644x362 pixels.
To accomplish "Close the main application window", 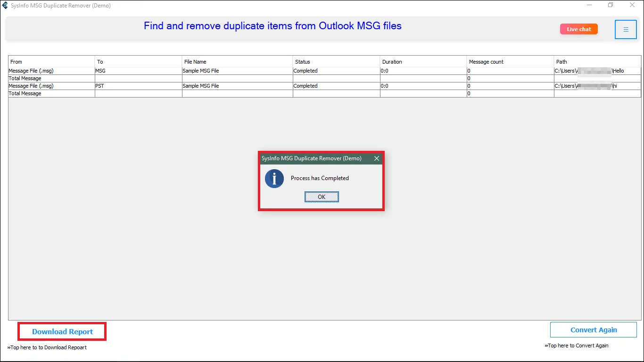I will click(632, 5).
